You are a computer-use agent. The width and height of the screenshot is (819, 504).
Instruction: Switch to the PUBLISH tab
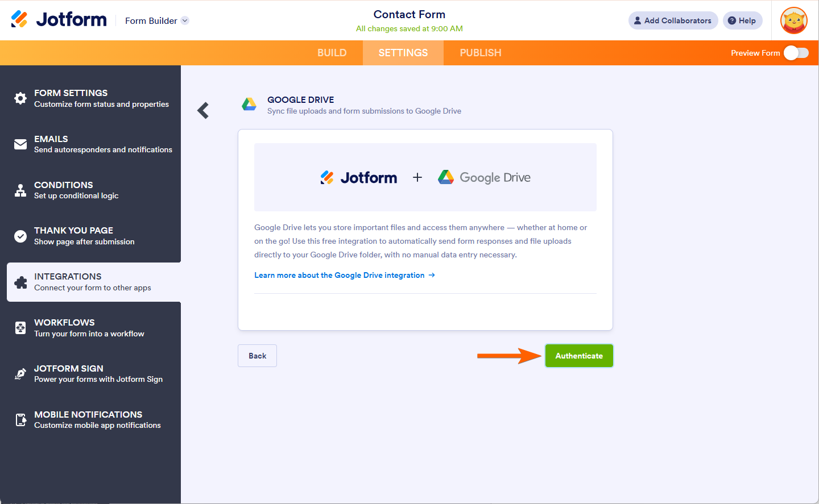click(x=481, y=53)
